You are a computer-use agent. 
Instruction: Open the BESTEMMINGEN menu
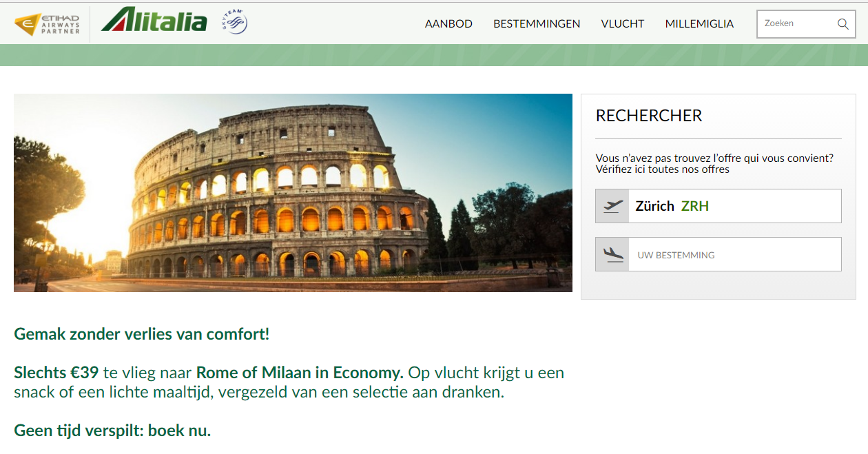[x=537, y=23]
